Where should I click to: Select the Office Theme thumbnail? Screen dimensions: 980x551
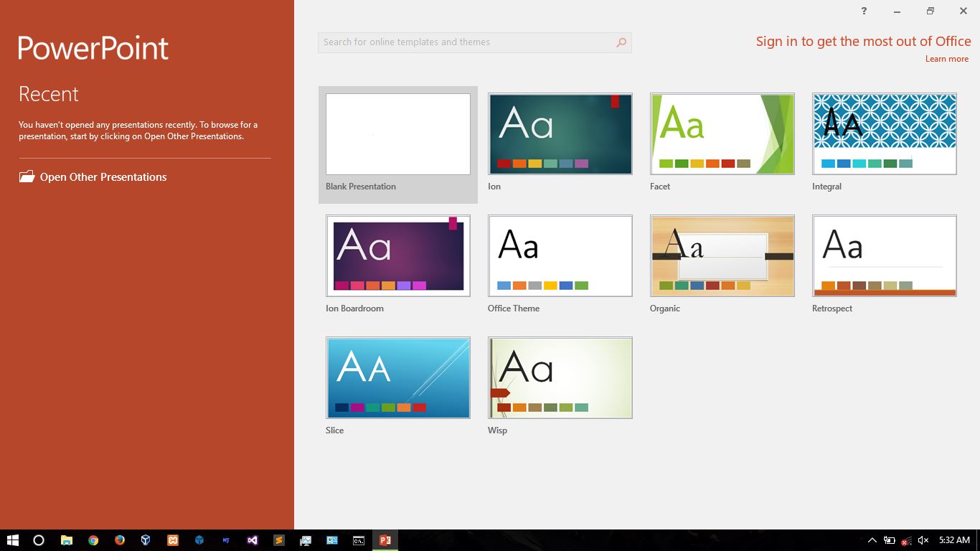560,256
